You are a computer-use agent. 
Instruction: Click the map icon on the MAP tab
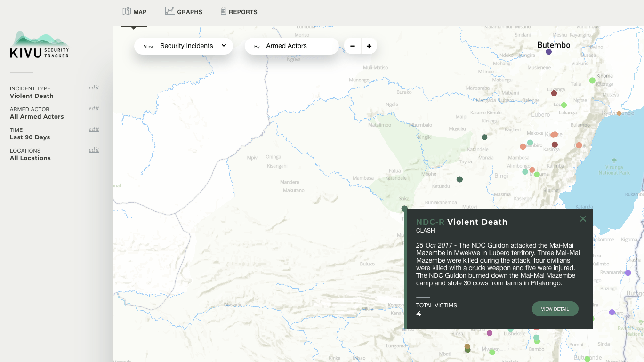pyautogui.click(x=126, y=10)
